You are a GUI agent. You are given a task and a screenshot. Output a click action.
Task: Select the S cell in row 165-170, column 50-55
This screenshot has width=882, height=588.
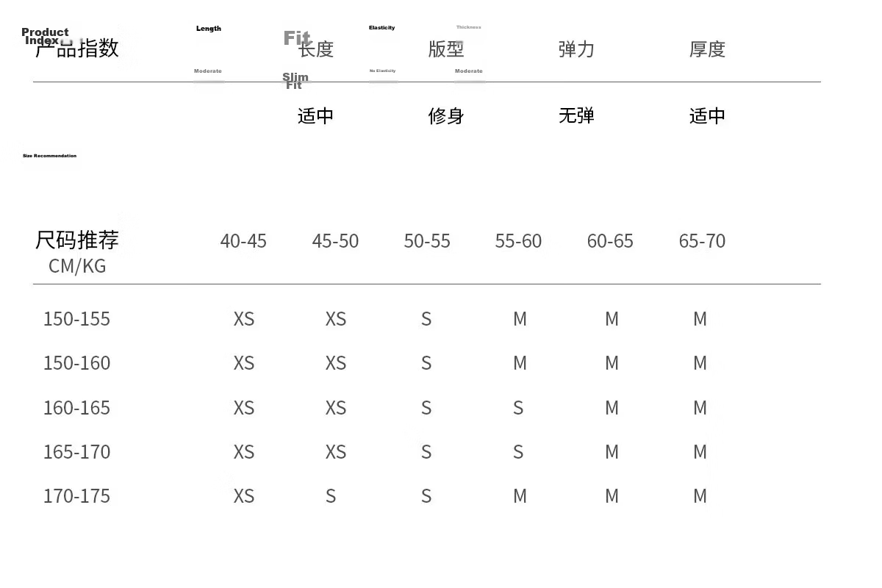pos(426,452)
